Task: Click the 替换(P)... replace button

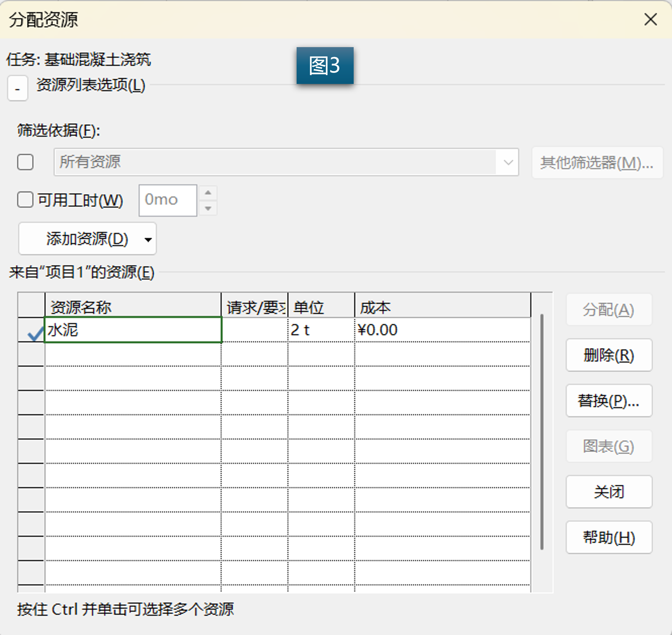Action: tap(609, 401)
